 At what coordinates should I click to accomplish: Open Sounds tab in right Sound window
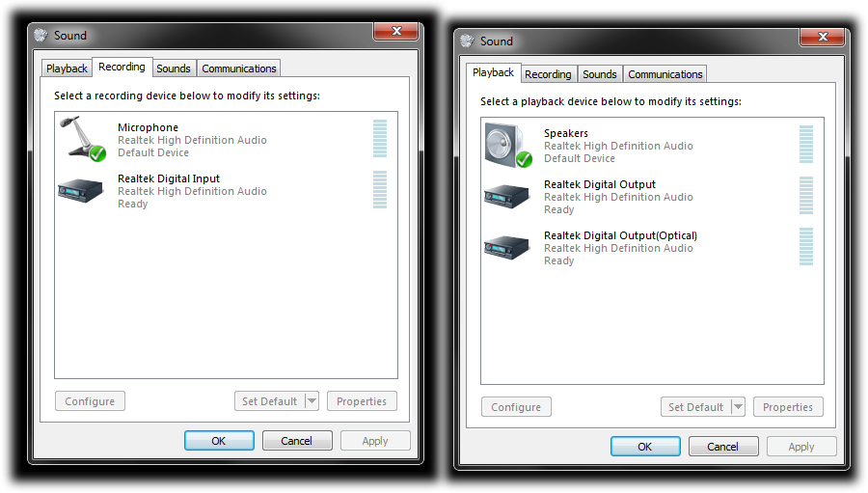pyautogui.click(x=600, y=74)
